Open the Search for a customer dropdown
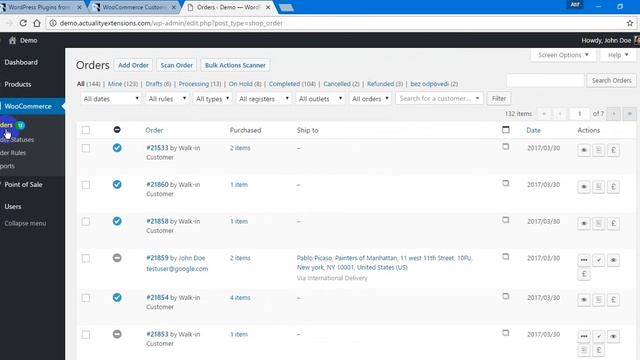The width and height of the screenshot is (640, 360). tap(439, 98)
